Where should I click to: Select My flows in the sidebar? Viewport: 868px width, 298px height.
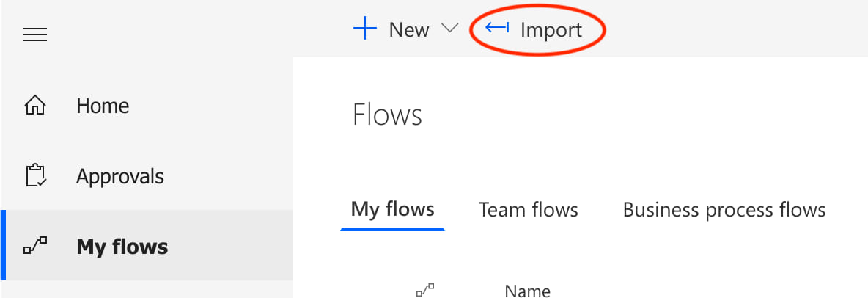pyautogui.click(x=122, y=247)
